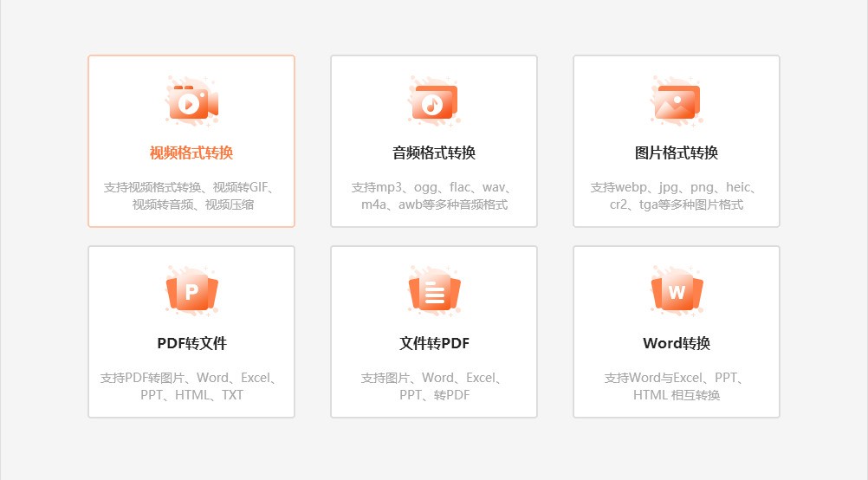
Task: Click the music note audio icon
Action: [x=434, y=102]
